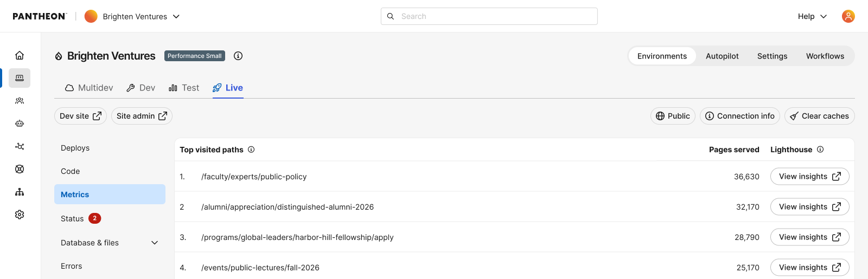
Task: Open the home icon in sidebar
Action: [x=20, y=55]
